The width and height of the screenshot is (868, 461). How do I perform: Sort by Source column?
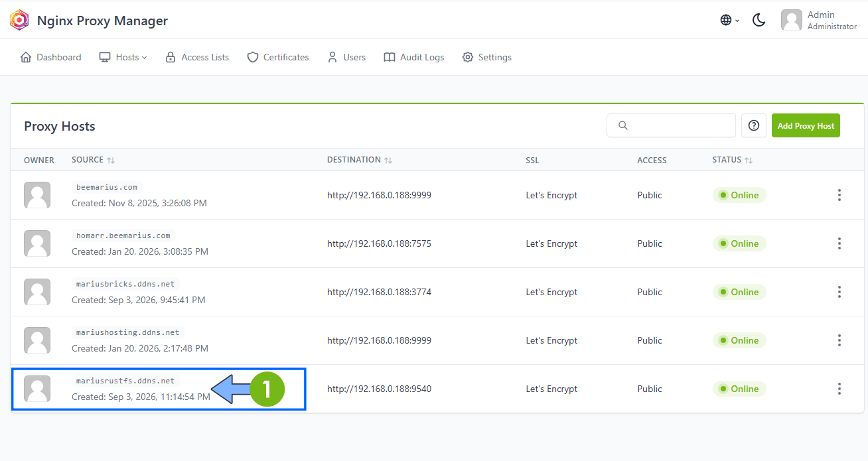click(x=94, y=160)
